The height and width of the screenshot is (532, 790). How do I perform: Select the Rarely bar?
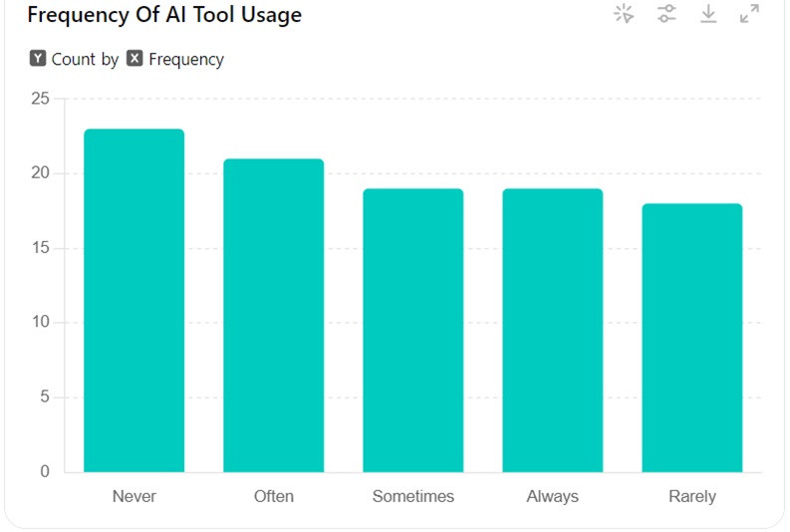(x=692, y=338)
